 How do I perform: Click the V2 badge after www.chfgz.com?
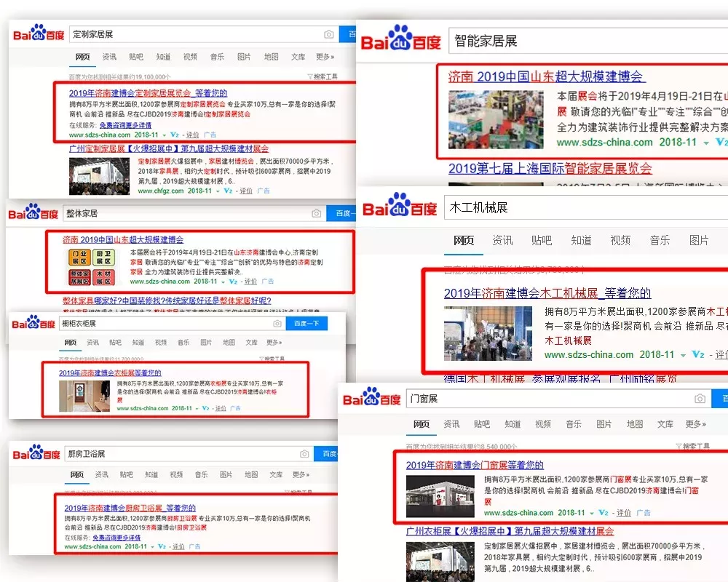pyautogui.click(x=228, y=191)
